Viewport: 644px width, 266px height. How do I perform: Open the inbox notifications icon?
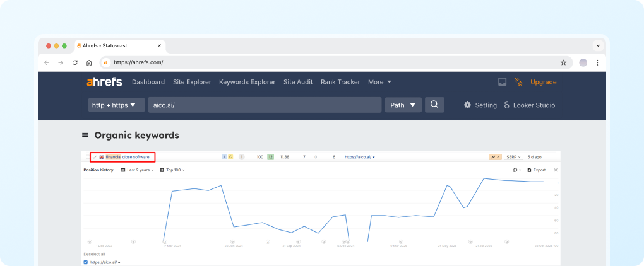click(502, 82)
